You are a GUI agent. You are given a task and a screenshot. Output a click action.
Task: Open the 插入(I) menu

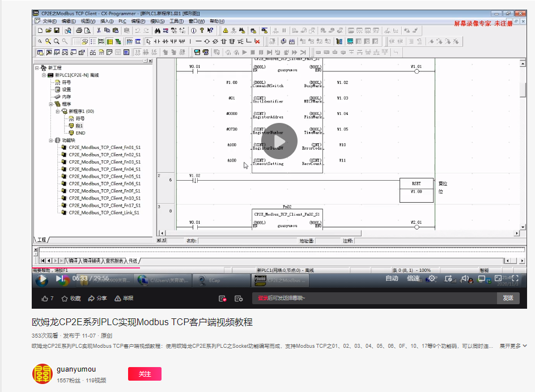107,21
